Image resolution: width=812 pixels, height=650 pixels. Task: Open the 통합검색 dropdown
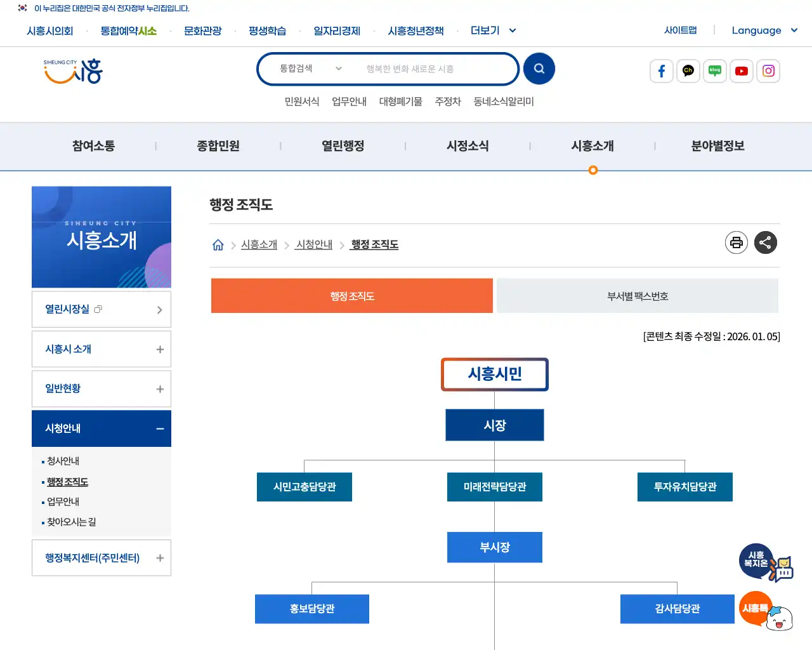(x=311, y=69)
